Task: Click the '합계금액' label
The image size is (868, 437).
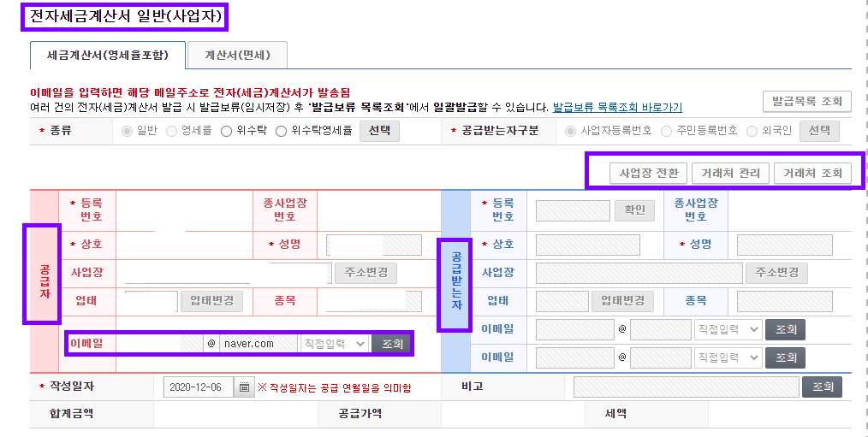Action: (71, 413)
